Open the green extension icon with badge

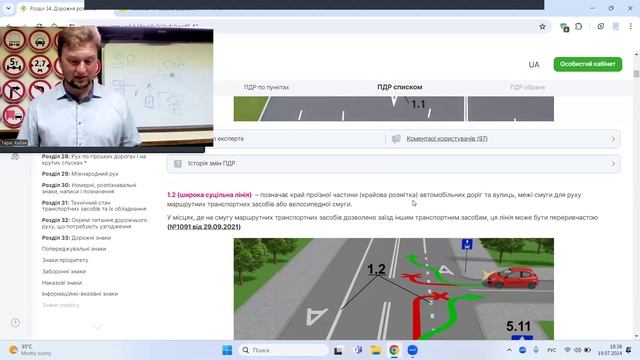tap(564, 27)
